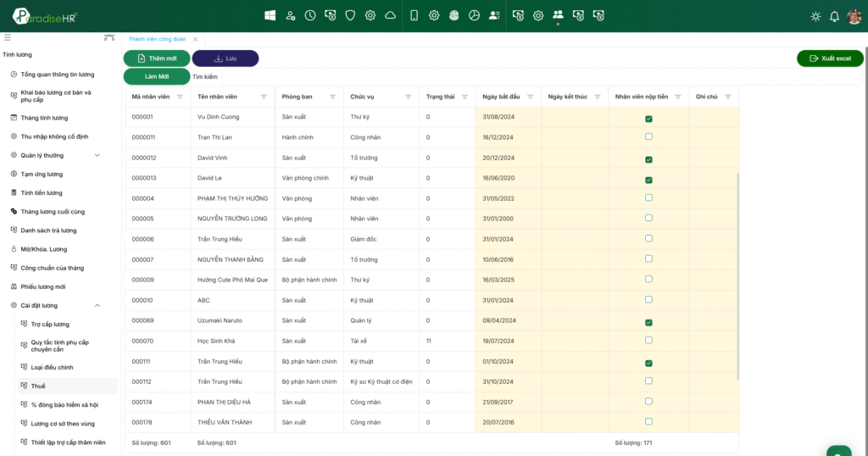Viewport: 868px width, 456px height.
Task: Open the Windows-logo module icon in top bar
Action: (x=270, y=15)
